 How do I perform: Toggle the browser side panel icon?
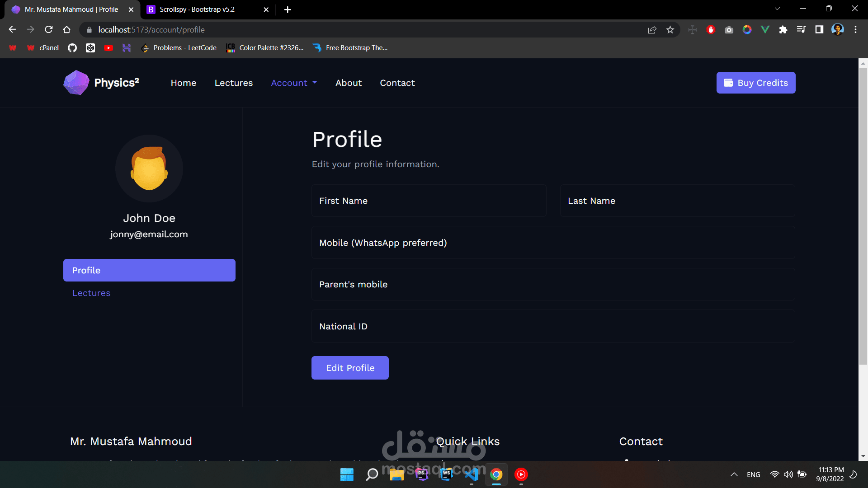tap(819, 30)
